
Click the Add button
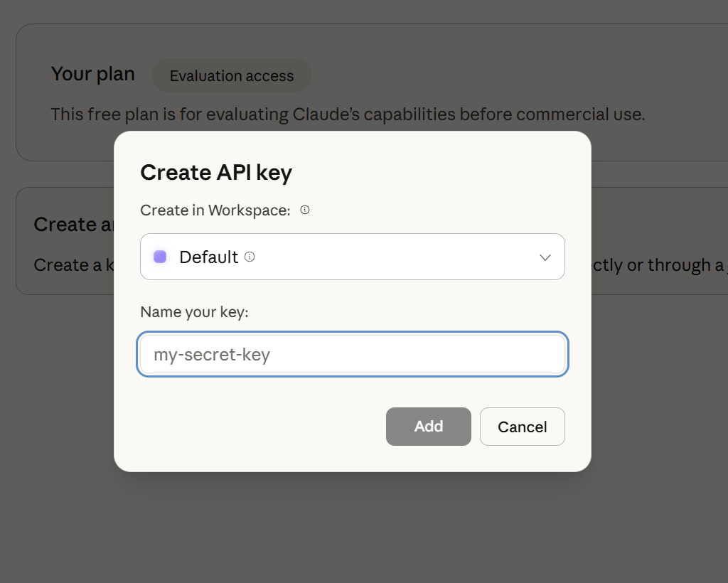coord(428,426)
